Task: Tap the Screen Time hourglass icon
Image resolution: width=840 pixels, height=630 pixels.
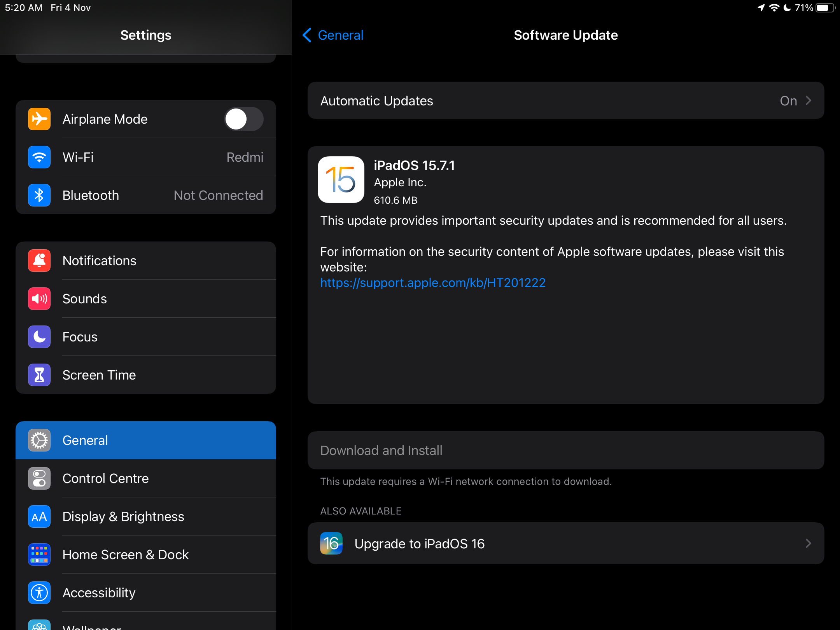Action: click(39, 375)
